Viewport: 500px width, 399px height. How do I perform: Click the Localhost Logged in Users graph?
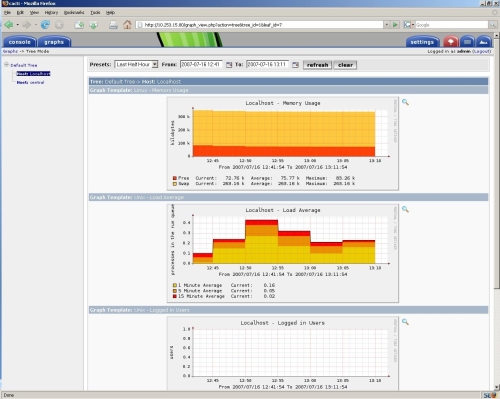283,353
